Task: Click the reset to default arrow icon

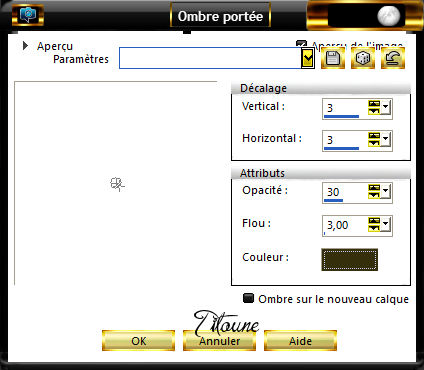Action: [x=393, y=58]
